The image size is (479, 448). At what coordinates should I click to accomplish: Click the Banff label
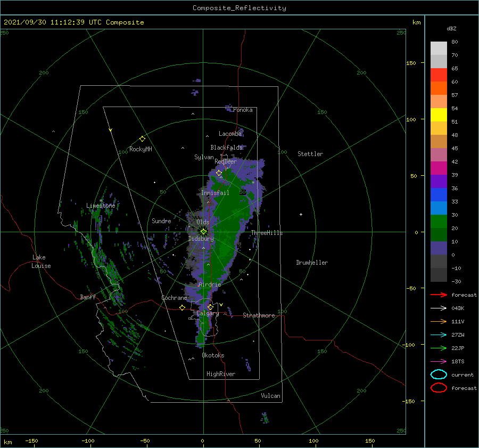pyautogui.click(x=88, y=297)
